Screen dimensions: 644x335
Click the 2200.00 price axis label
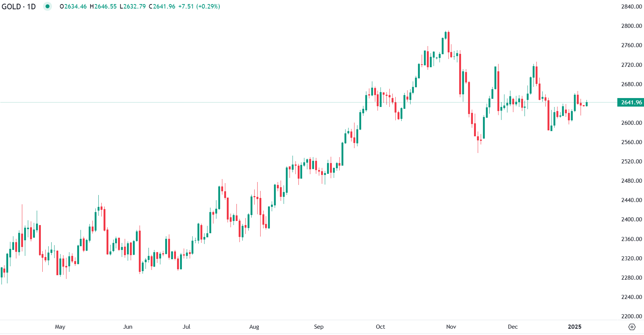[x=631, y=316]
